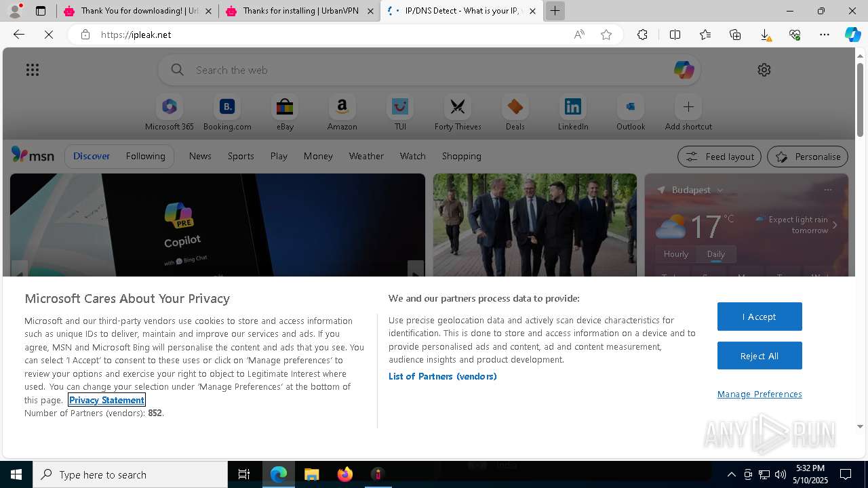Screen dimensions: 868x488
Task: Expand the light rain forecast arrow
Action: (835, 225)
